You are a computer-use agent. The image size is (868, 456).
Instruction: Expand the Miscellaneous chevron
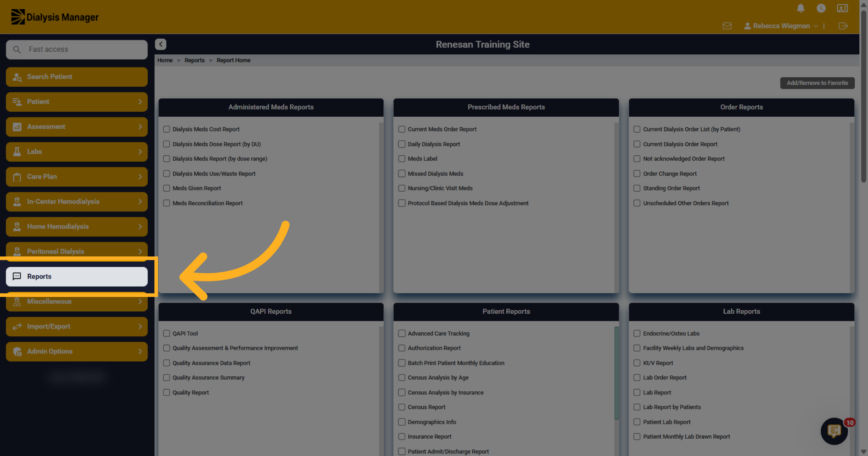click(x=140, y=301)
